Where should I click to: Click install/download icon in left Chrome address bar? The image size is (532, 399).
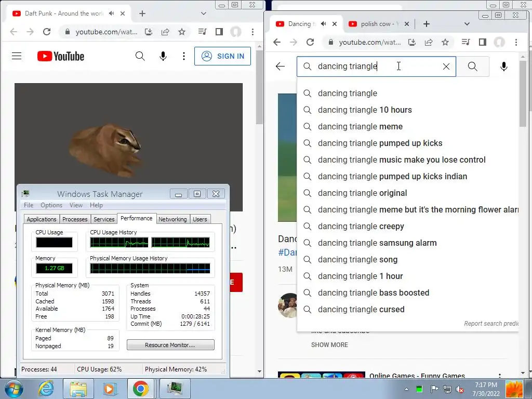149,32
